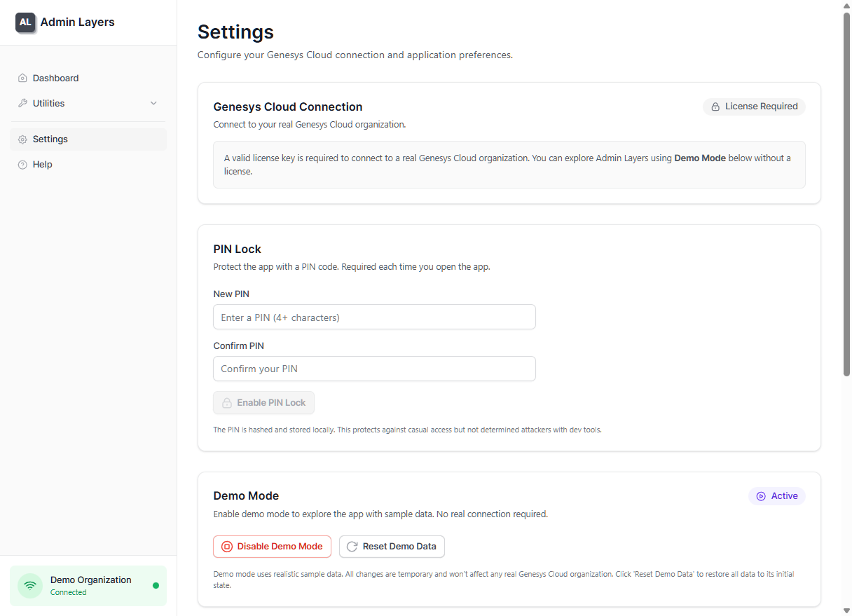The image size is (852, 616).
Task: Open Help from the sidebar
Action: click(43, 164)
